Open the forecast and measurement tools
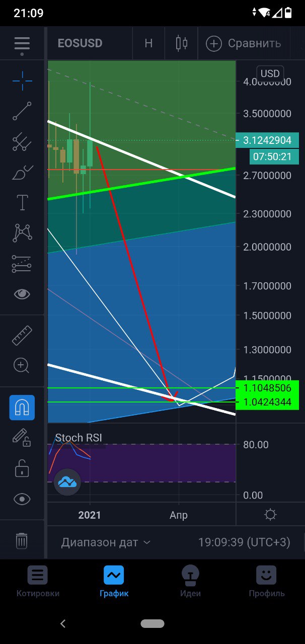 tap(22, 264)
